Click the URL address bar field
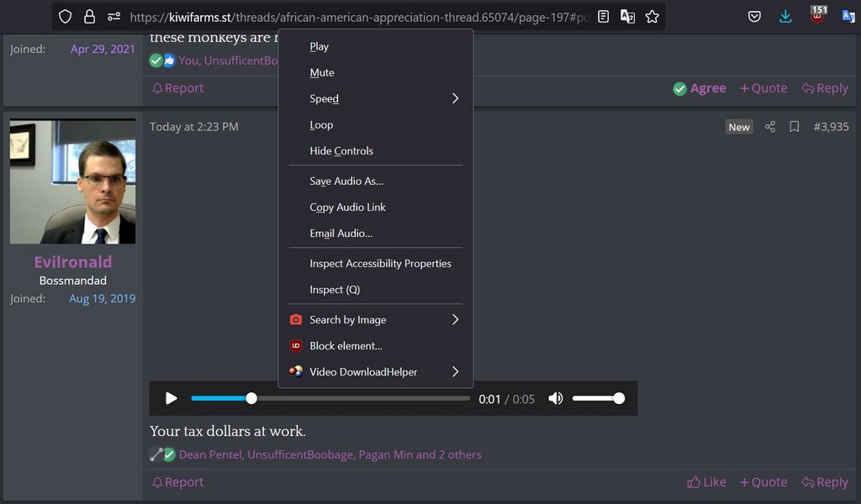 360,17
